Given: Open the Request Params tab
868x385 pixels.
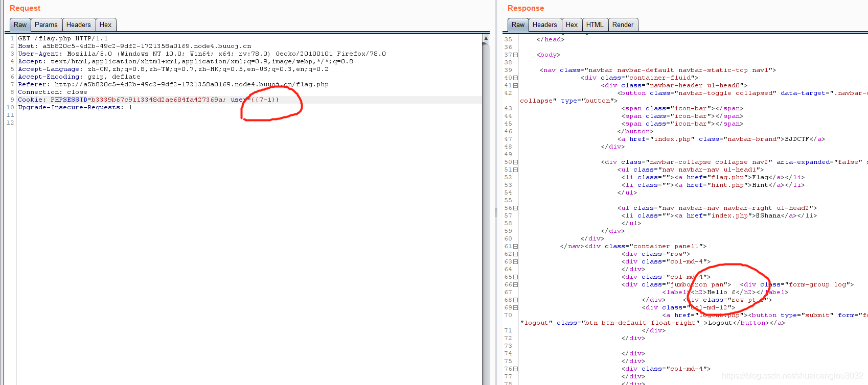Looking at the screenshot, I should 46,25.
